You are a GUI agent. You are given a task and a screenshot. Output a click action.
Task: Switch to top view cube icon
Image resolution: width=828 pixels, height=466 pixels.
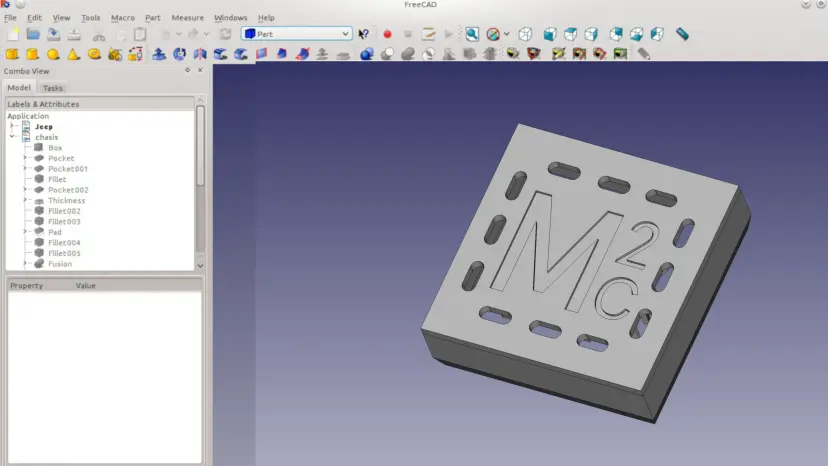[x=570, y=34]
